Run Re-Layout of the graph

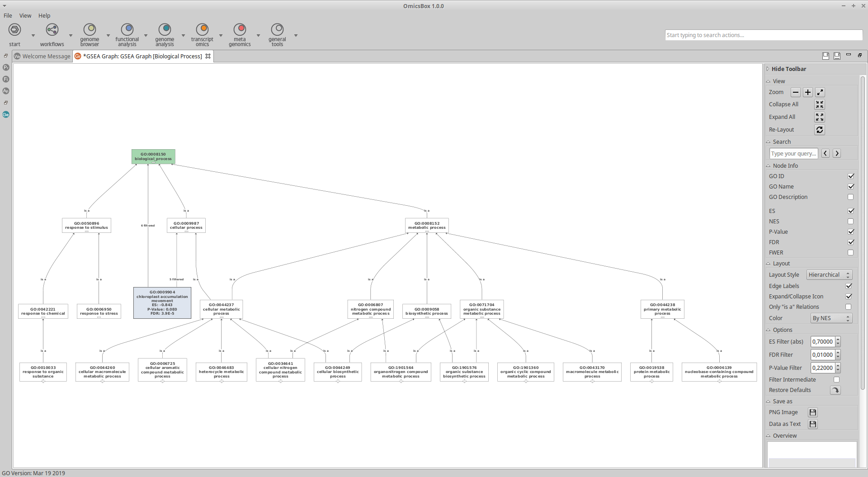819,130
